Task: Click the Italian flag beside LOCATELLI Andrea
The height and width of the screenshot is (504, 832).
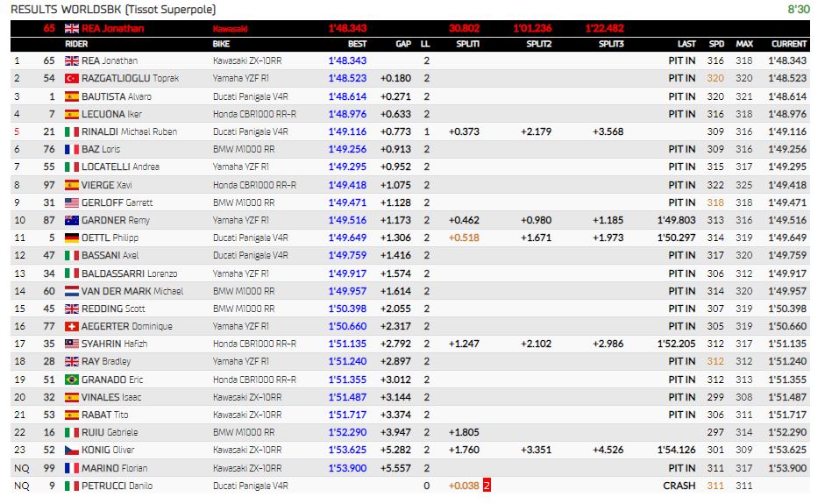Action: [72, 167]
